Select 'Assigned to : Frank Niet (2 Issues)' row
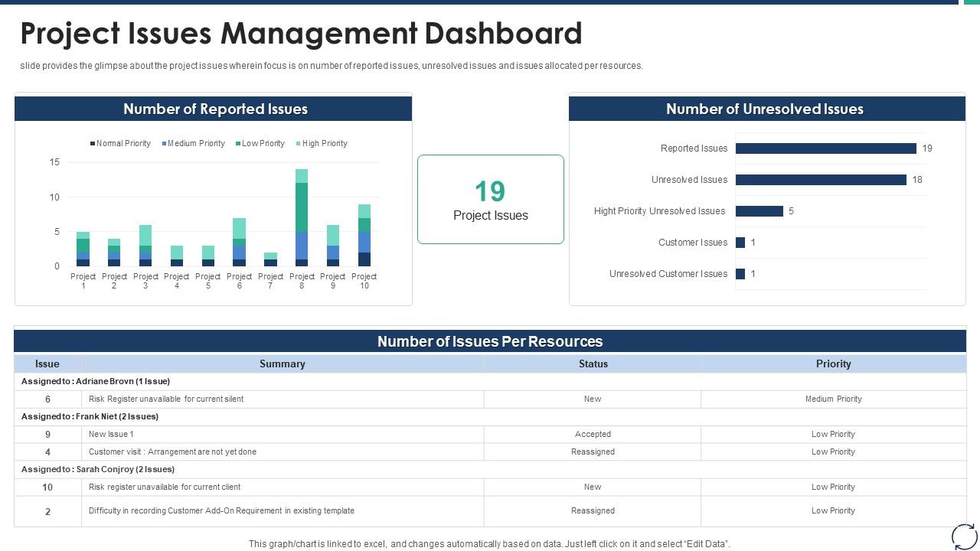 (490, 417)
